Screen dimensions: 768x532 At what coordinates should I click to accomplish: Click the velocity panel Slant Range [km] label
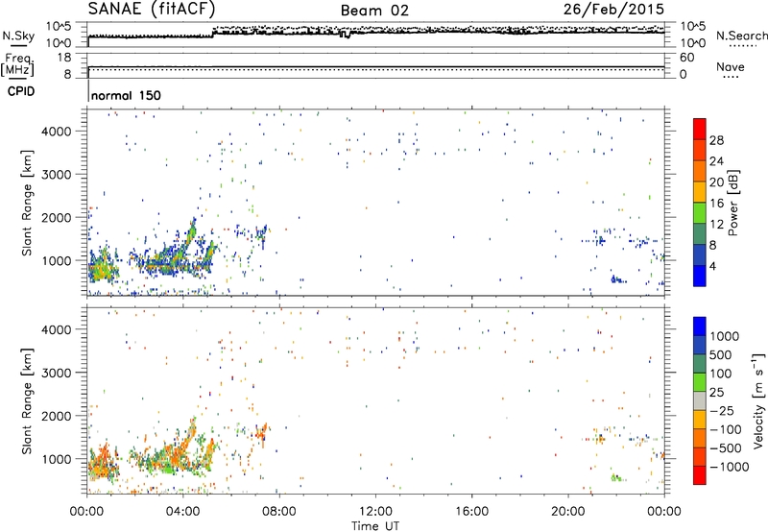click(27, 401)
